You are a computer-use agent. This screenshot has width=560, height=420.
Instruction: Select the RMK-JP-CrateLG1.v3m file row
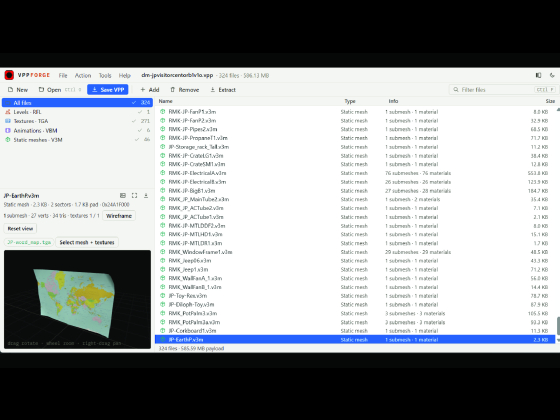(x=355, y=155)
